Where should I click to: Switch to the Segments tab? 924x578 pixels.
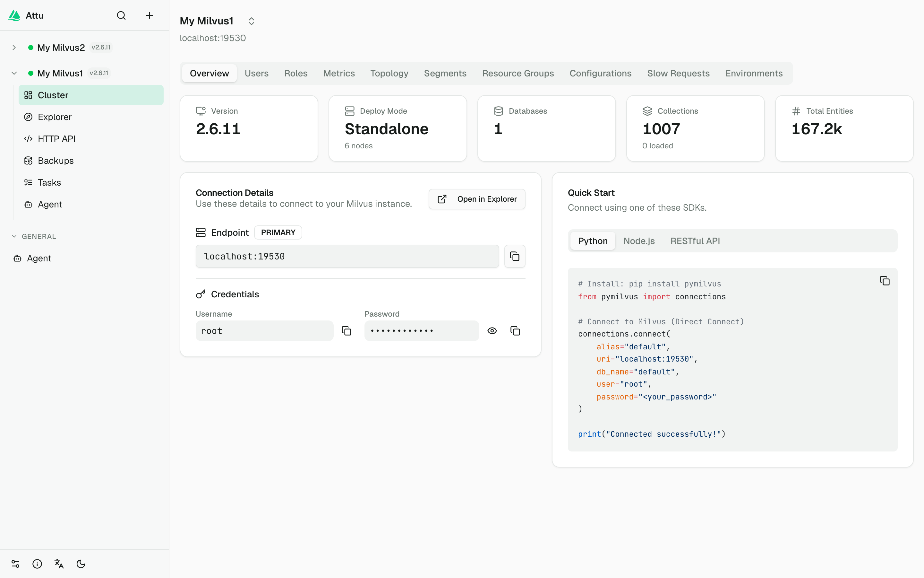tap(445, 73)
